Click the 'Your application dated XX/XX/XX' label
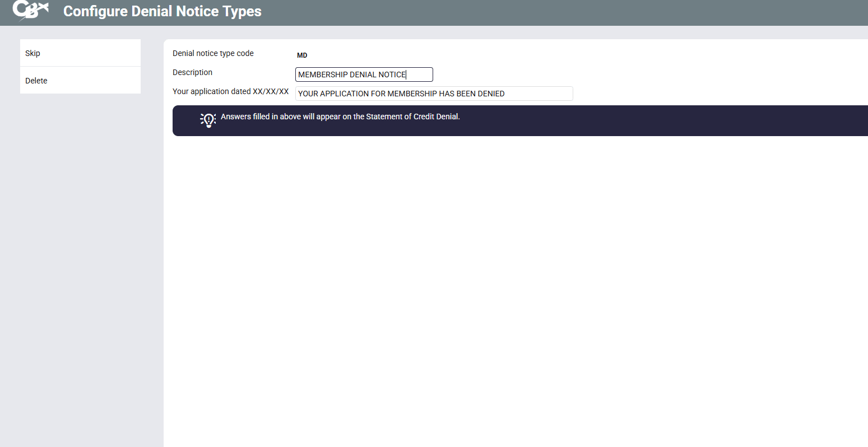 [230, 91]
